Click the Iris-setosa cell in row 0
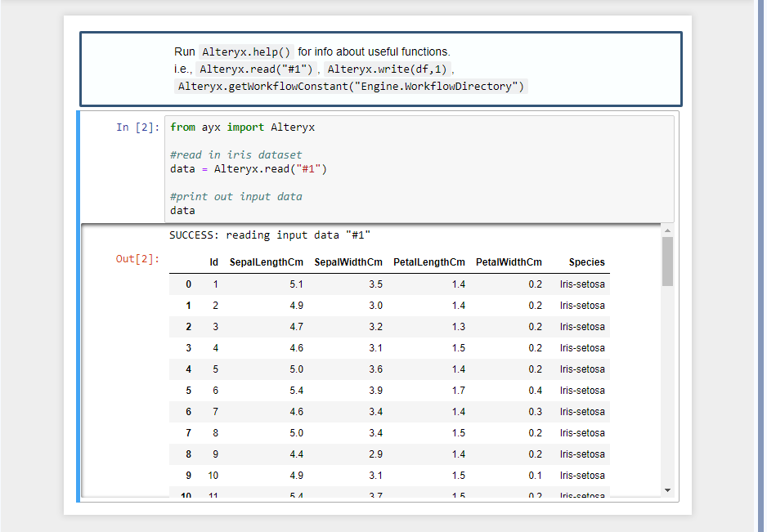Image resolution: width=767 pixels, height=532 pixels. click(582, 284)
